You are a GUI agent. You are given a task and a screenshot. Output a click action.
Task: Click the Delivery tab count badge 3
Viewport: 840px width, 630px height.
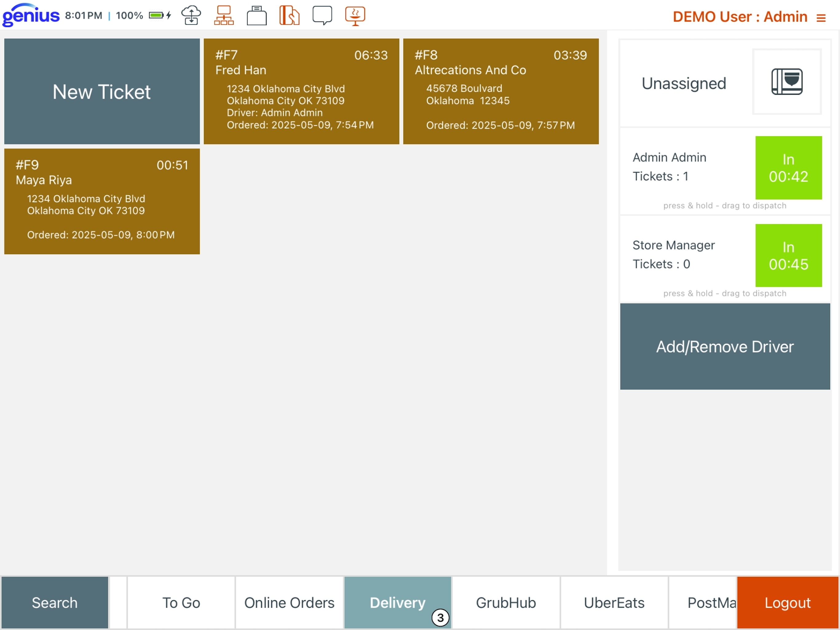coord(440,617)
